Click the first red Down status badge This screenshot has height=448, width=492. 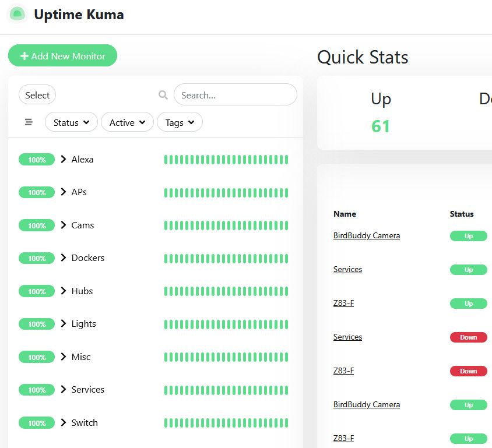tap(468, 337)
